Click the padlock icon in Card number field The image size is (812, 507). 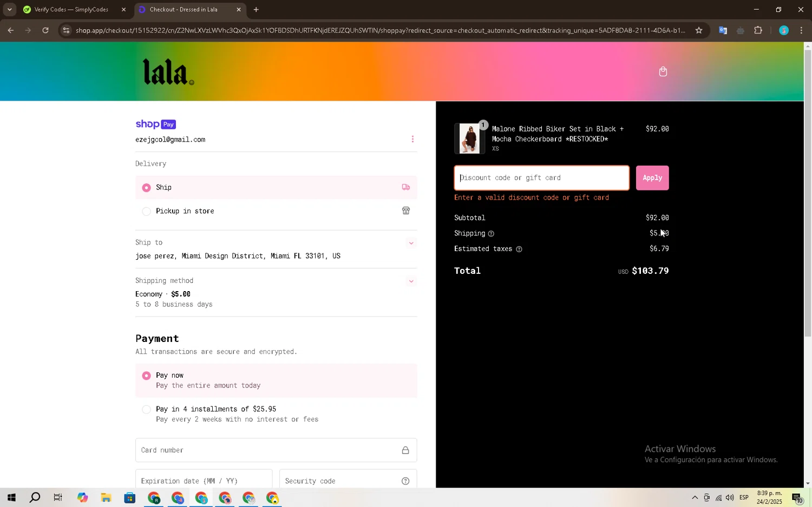pyautogui.click(x=405, y=450)
